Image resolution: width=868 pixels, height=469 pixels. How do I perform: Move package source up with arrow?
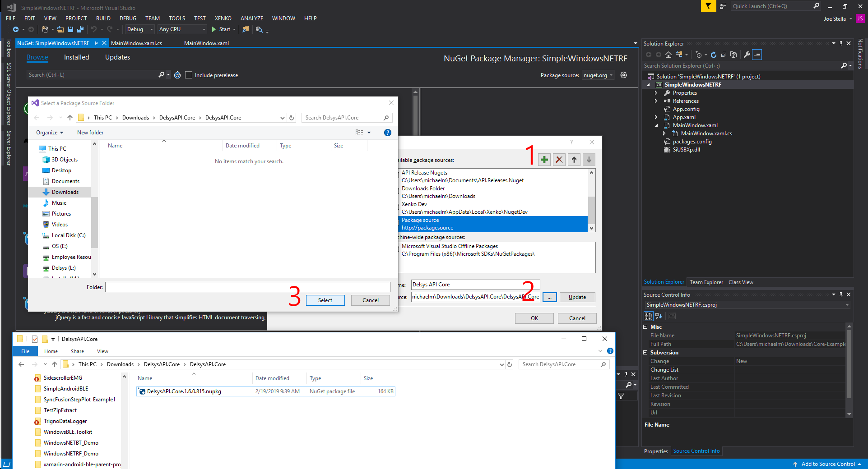pyautogui.click(x=574, y=159)
